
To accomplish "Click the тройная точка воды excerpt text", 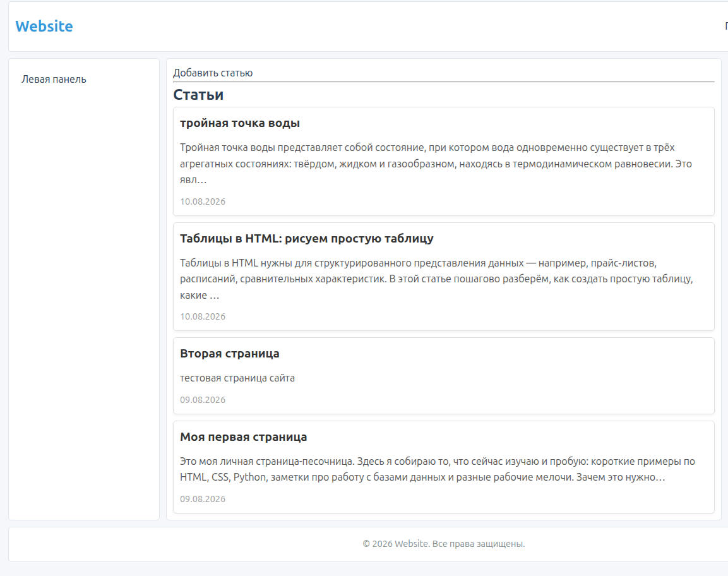I will tap(436, 164).
